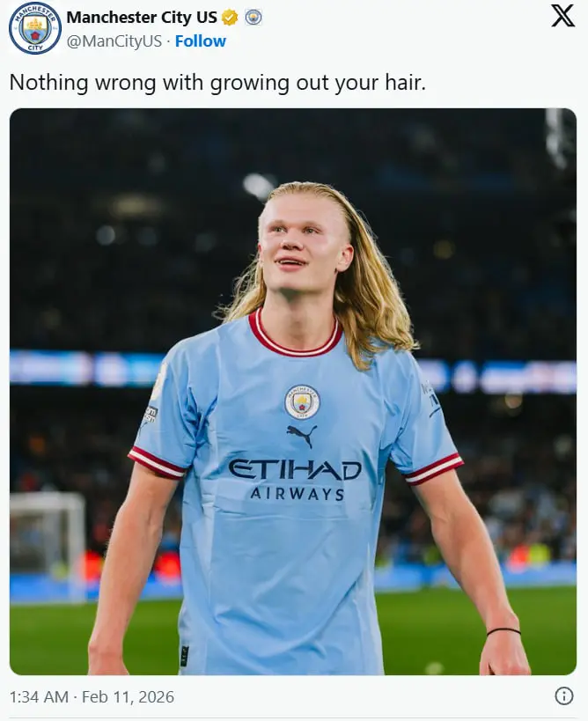Click the Puma logo on the jersey
588x721 pixels.
(302, 436)
